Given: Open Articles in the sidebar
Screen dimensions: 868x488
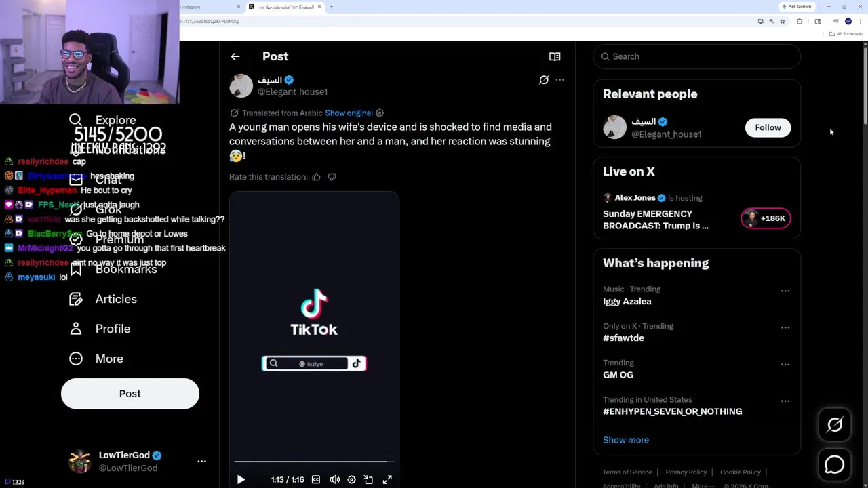Looking at the screenshot, I should (x=103, y=299).
